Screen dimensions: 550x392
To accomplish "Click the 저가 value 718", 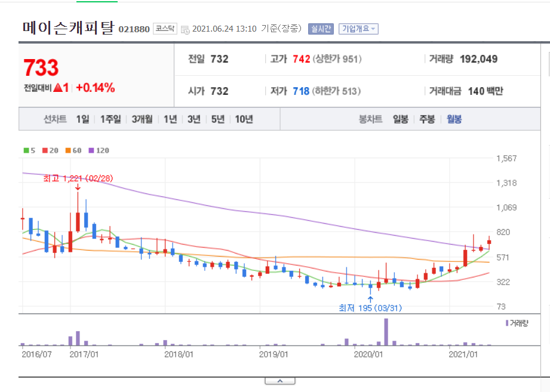I will click(x=301, y=91).
